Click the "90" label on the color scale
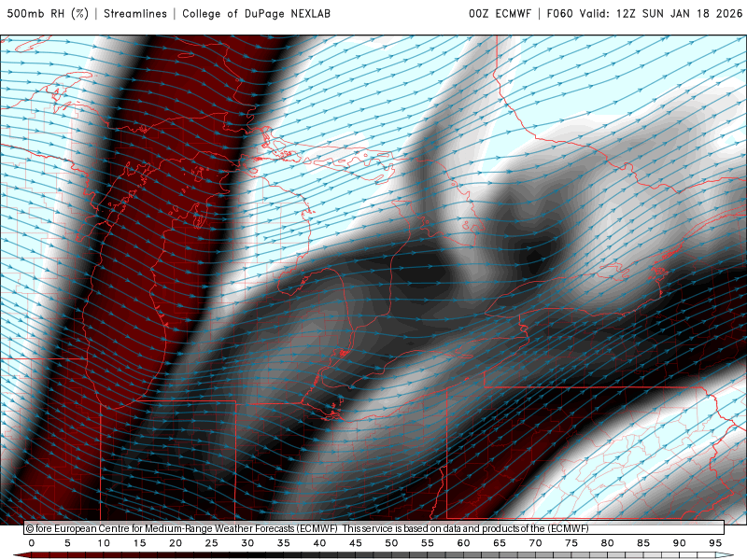 pyautogui.click(x=679, y=543)
